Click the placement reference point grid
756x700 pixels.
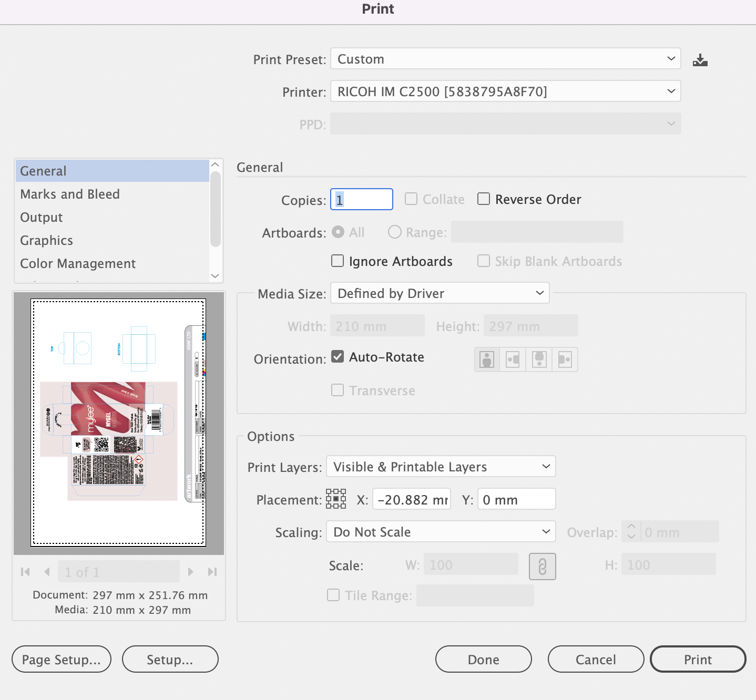pyautogui.click(x=336, y=498)
